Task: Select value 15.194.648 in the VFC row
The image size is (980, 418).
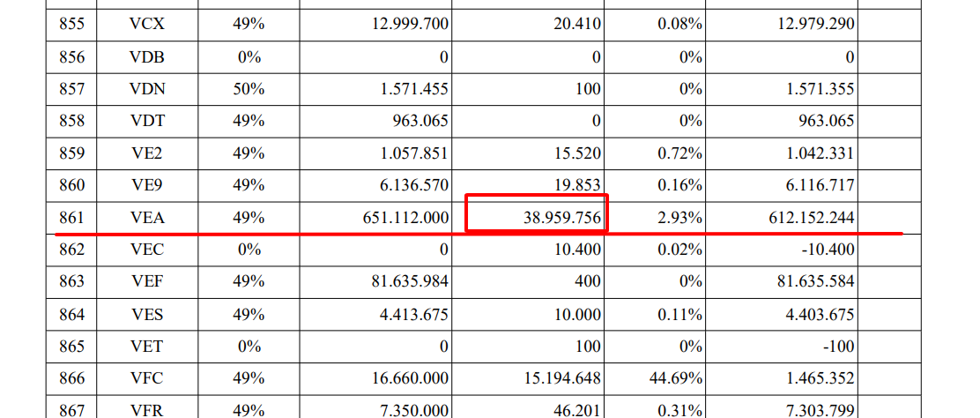Action: 561,378
